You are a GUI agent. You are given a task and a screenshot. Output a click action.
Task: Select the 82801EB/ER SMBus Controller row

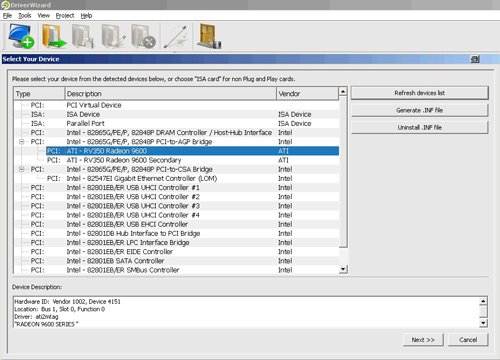click(x=176, y=270)
